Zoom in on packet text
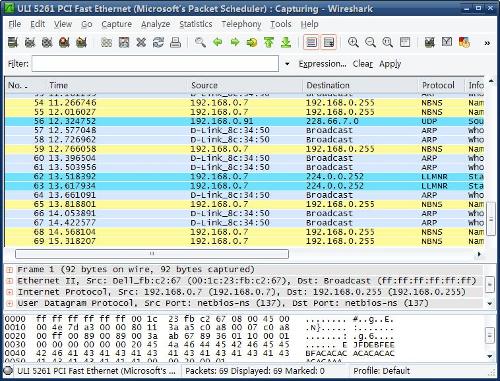 [x=353, y=42]
